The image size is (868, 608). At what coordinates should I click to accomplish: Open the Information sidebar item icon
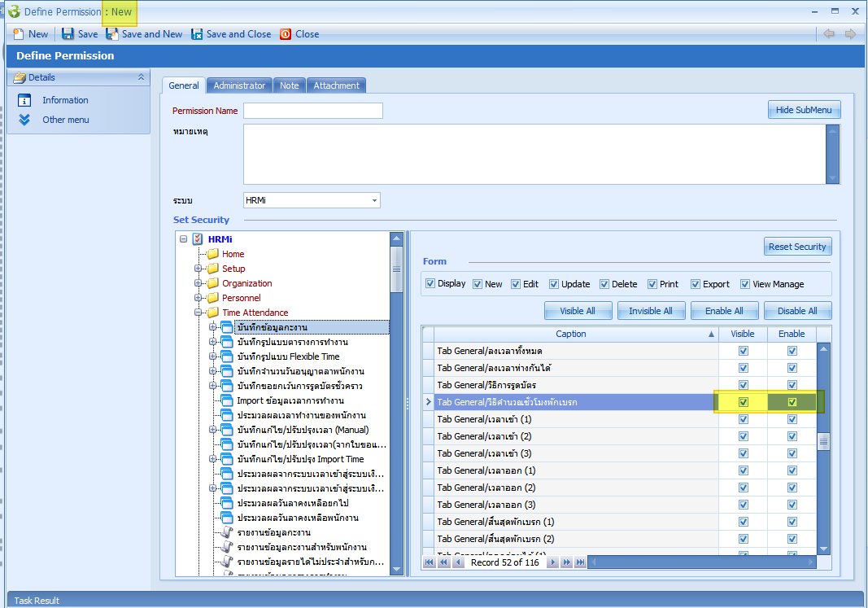tap(24, 100)
